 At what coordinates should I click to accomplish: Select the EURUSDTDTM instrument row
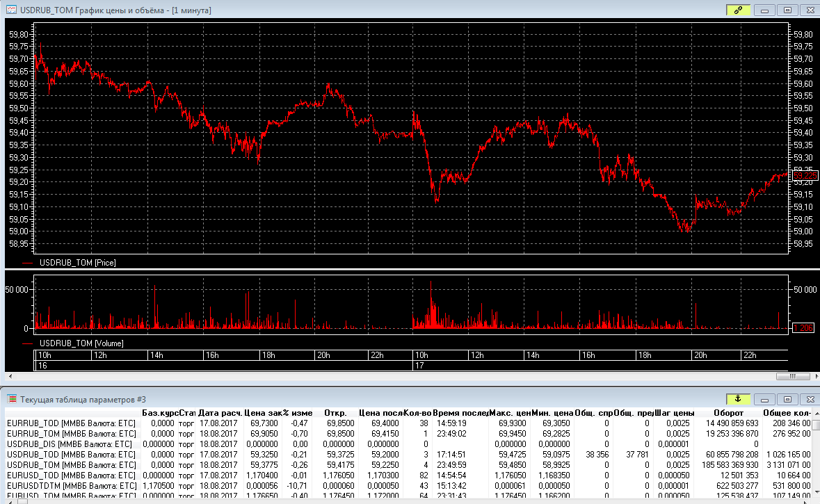71,485
